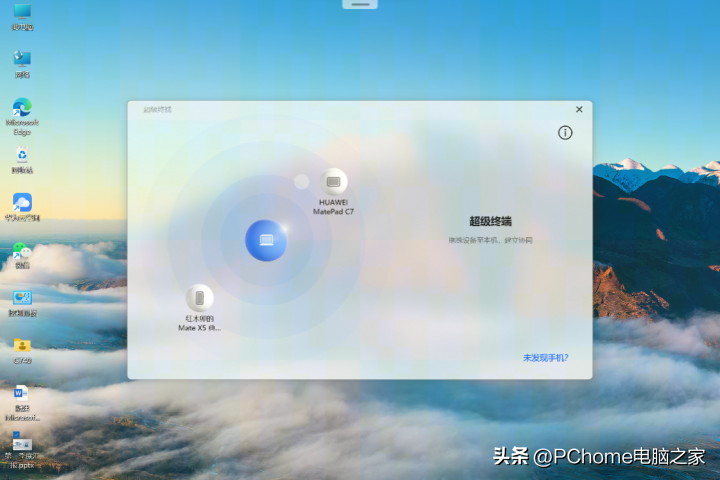
Task: Open the green WeChat desktop shortcut
Action: click(22, 251)
